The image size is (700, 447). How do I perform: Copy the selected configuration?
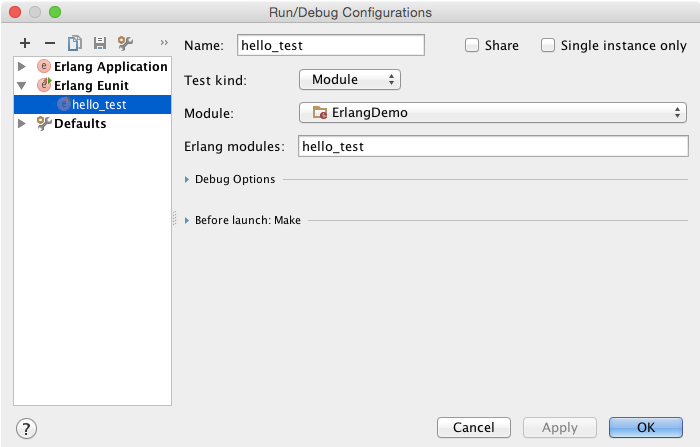click(x=75, y=43)
